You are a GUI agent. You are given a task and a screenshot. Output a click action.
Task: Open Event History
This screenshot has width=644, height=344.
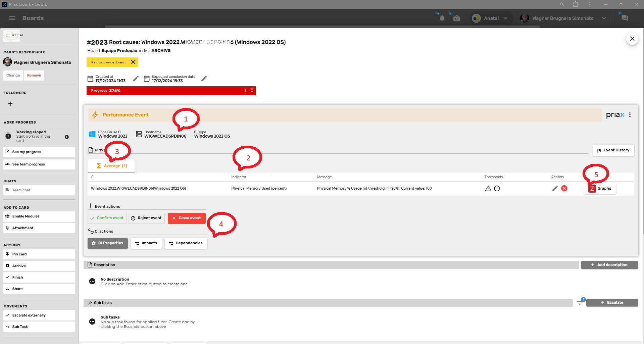click(x=613, y=150)
